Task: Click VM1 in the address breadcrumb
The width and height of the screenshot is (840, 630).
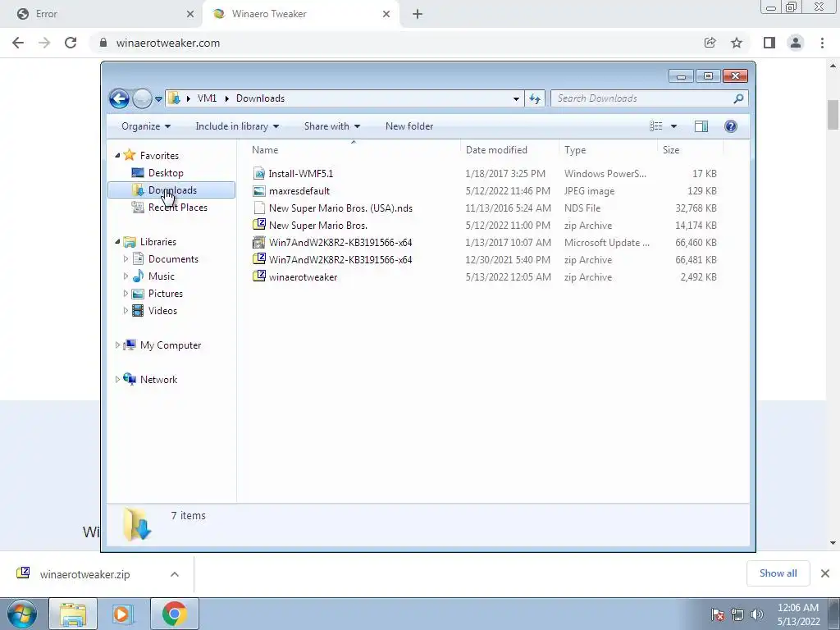Action: pos(207,98)
